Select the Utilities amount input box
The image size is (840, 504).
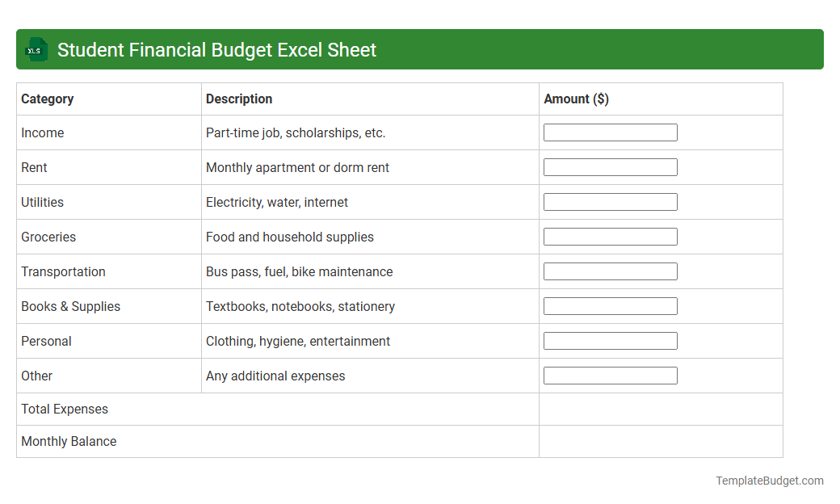611,201
